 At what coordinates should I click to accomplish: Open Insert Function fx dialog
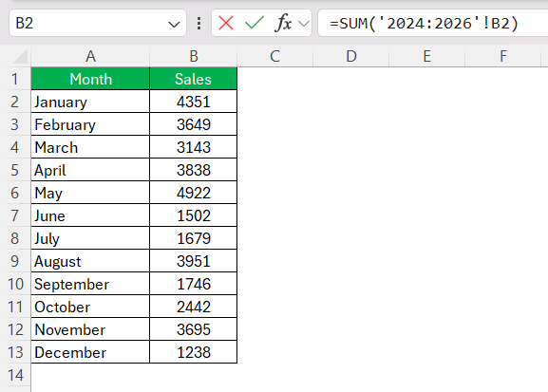coord(283,23)
